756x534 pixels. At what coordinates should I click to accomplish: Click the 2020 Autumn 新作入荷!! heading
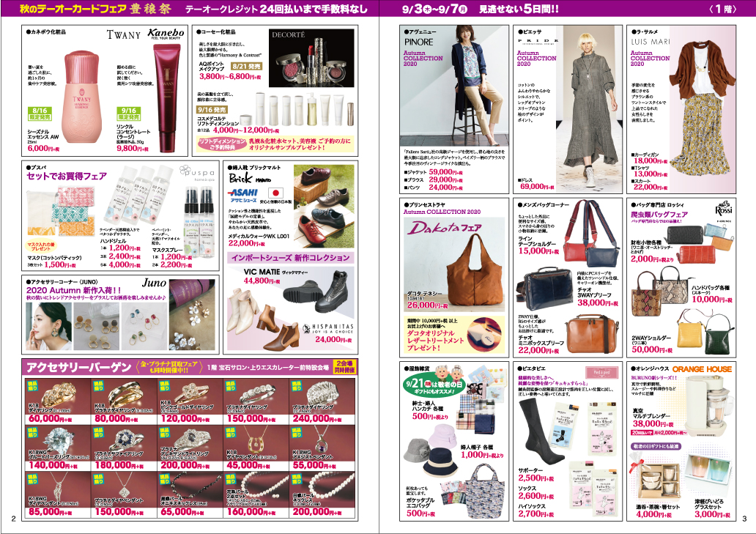74,290
